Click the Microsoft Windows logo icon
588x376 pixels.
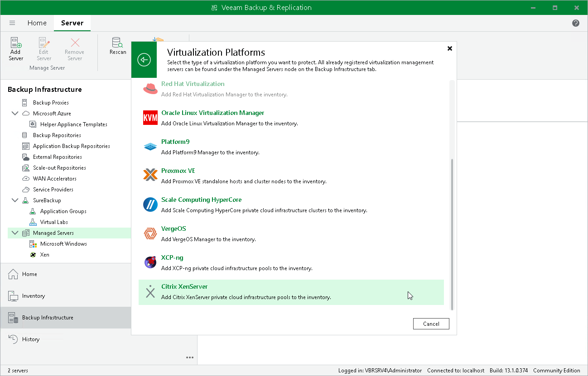click(x=33, y=244)
